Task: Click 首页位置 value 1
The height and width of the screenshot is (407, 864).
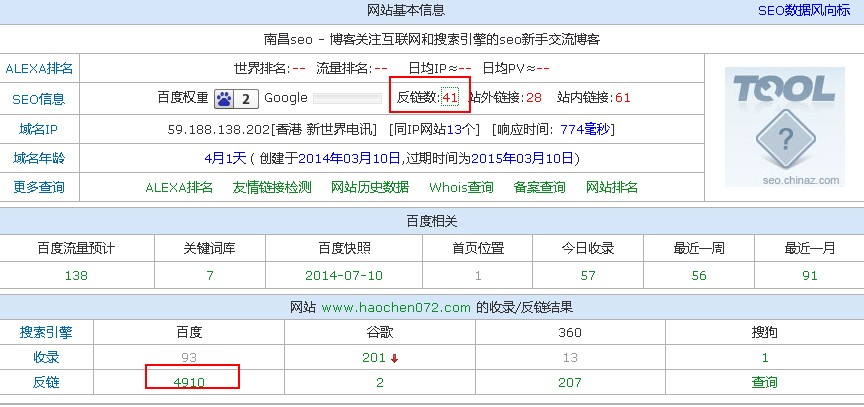Action: (478, 275)
